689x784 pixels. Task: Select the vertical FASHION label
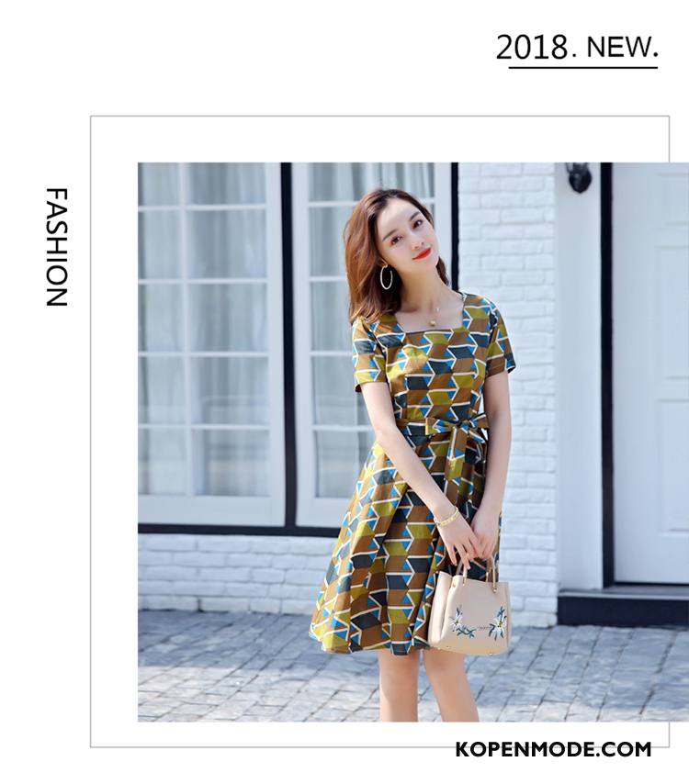point(57,247)
